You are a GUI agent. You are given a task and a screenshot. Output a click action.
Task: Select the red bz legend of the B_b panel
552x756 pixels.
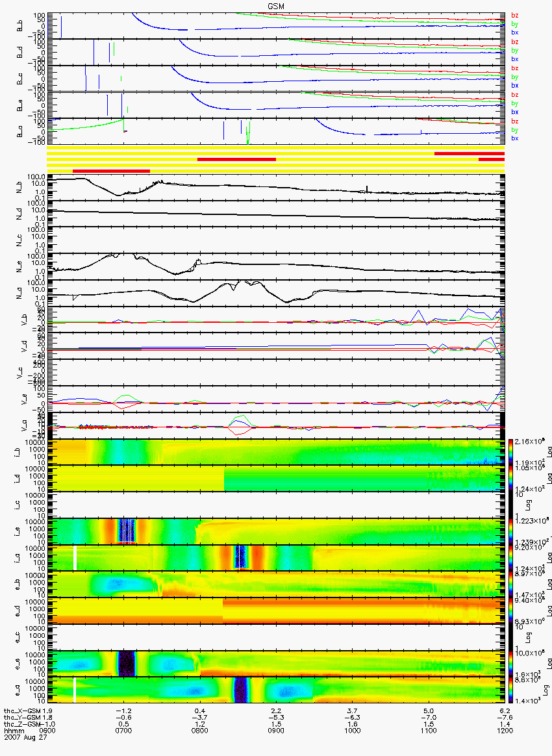515,16
